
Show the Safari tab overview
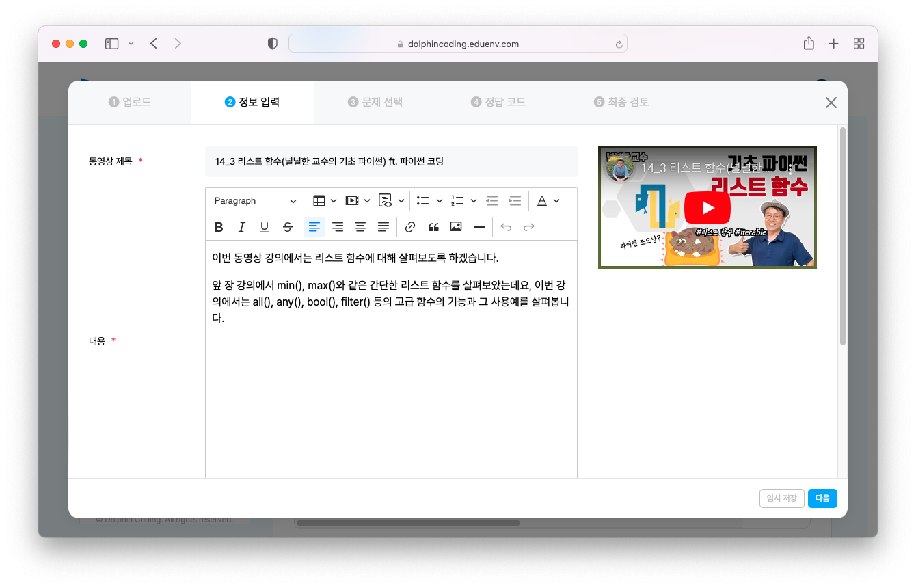859,44
